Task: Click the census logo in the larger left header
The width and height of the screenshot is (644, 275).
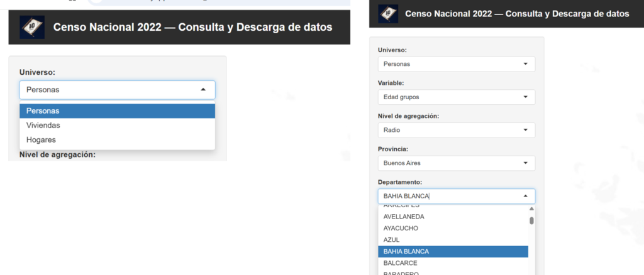Action: [x=33, y=26]
